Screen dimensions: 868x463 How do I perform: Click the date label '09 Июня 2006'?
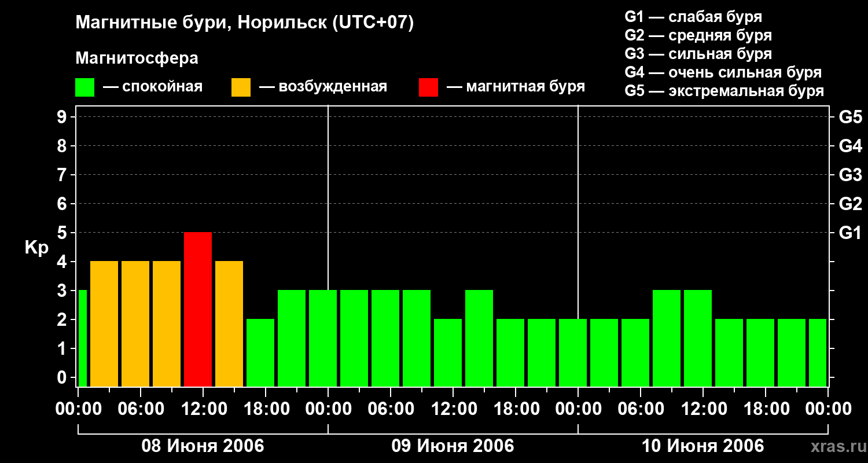[453, 446]
